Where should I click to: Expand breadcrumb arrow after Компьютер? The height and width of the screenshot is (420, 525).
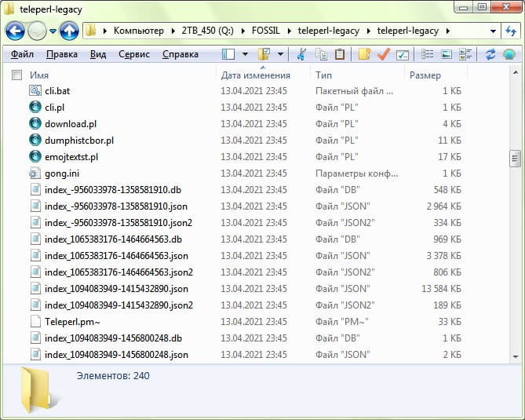[173, 31]
